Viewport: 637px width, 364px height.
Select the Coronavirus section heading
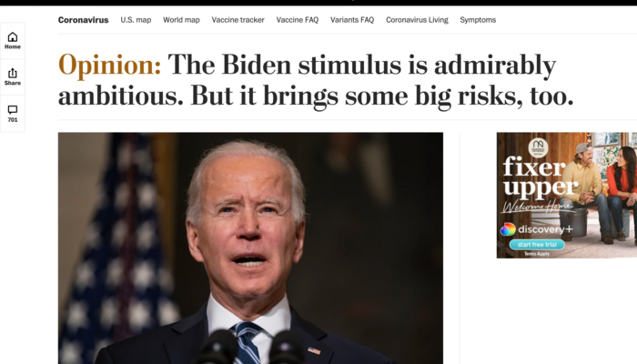point(84,20)
